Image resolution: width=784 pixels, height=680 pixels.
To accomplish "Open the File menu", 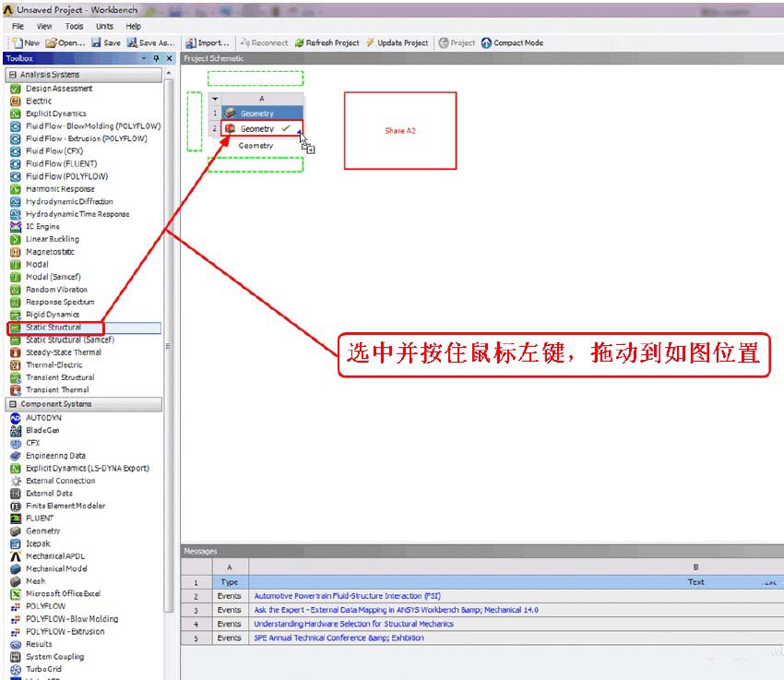I will 18,26.
